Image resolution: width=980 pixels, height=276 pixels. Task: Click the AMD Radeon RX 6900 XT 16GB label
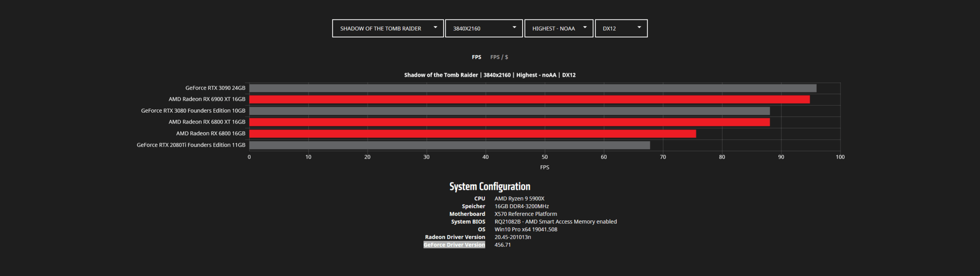[207, 99]
